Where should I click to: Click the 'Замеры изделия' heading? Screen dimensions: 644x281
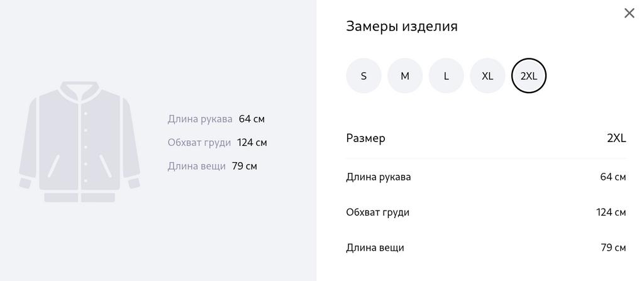(402, 26)
